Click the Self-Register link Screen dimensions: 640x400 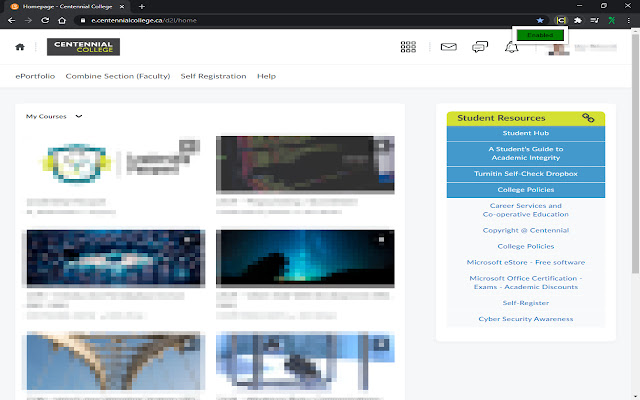click(526, 303)
